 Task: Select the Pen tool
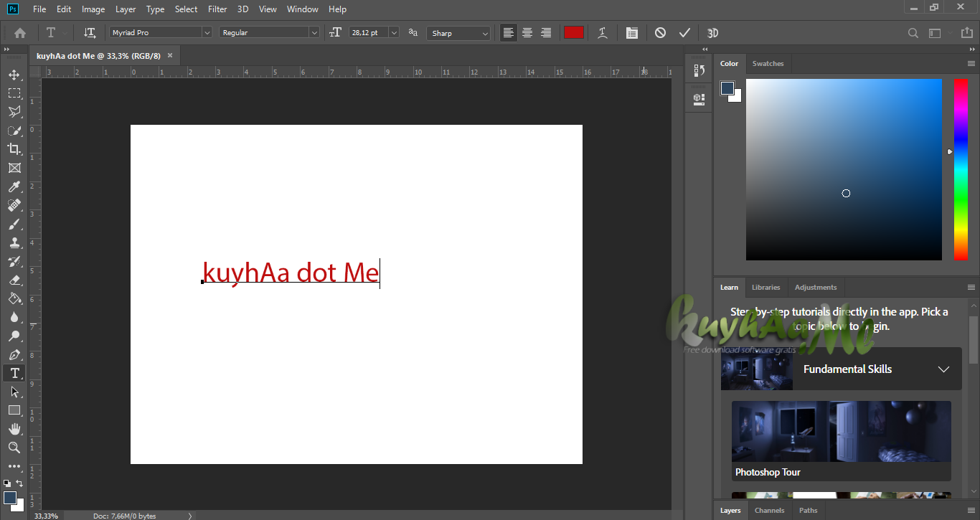click(x=14, y=354)
